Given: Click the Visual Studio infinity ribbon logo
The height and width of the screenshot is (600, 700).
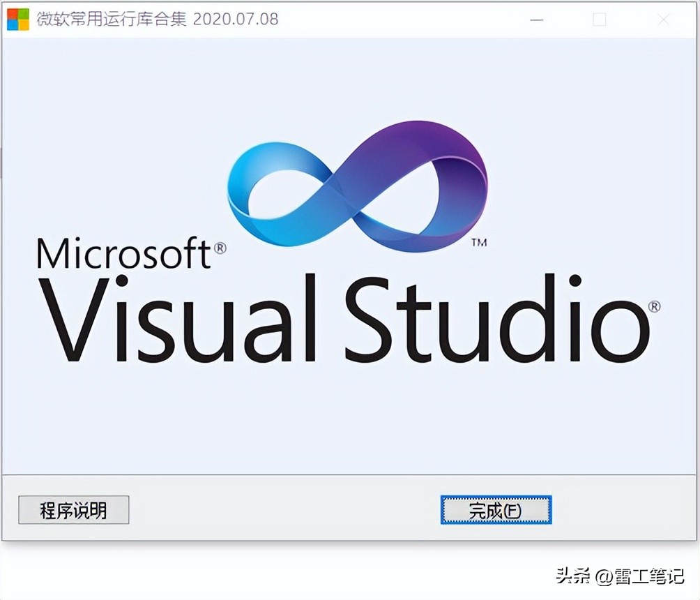Looking at the screenshot, I should click(356, 188).
